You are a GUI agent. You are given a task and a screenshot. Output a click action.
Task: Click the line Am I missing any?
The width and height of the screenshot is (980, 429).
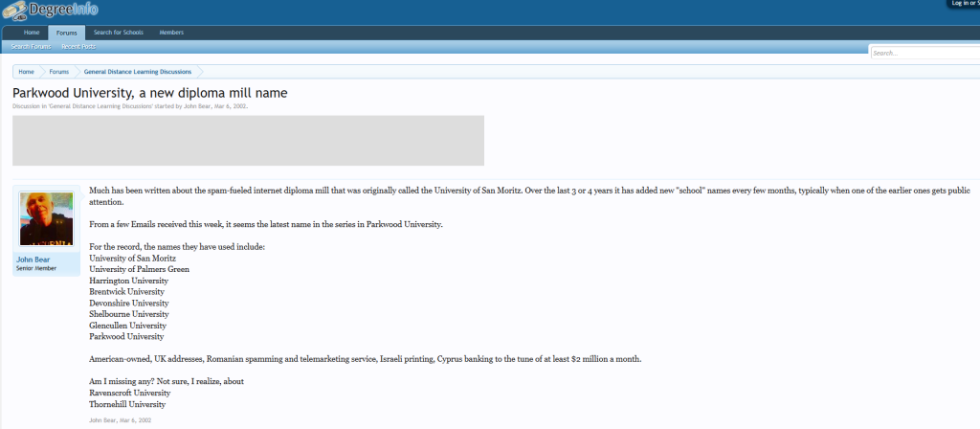(x=167, y=381)
